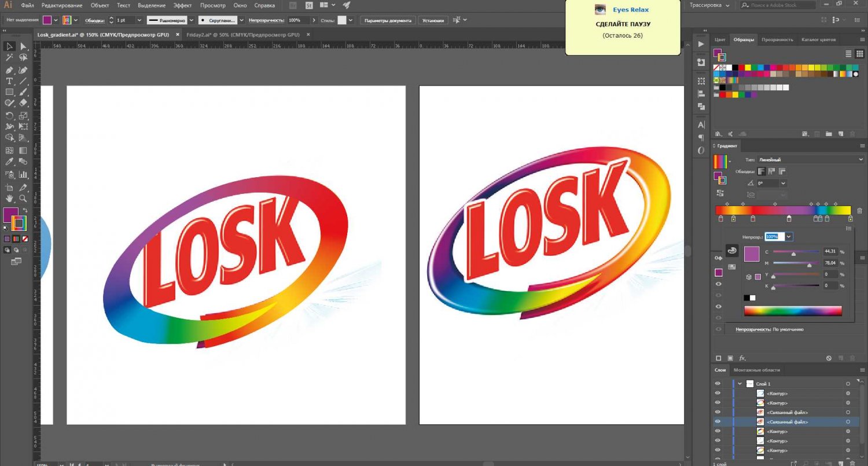Open opacity Непрозр. 100% dropdown arrow

tap(789, 237)
